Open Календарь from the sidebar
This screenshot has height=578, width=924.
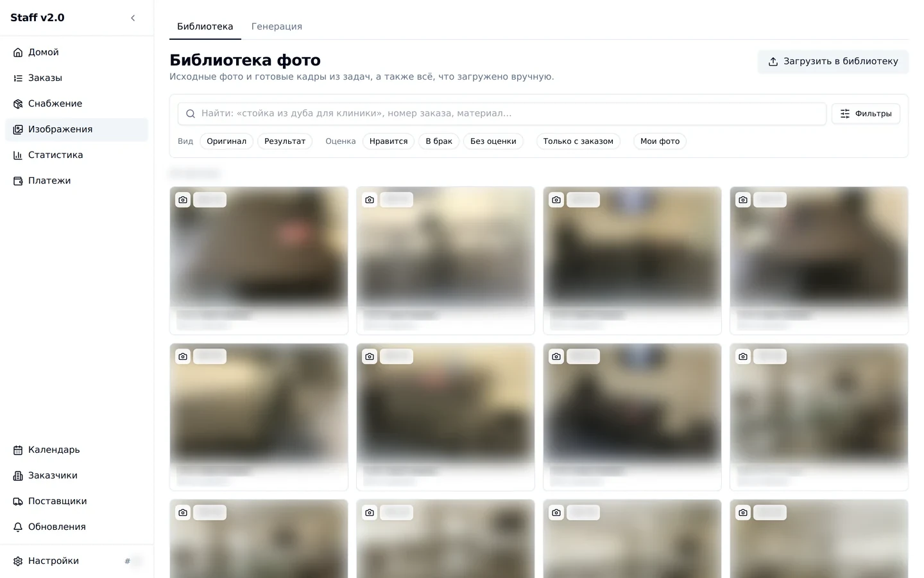coord(76,450)
